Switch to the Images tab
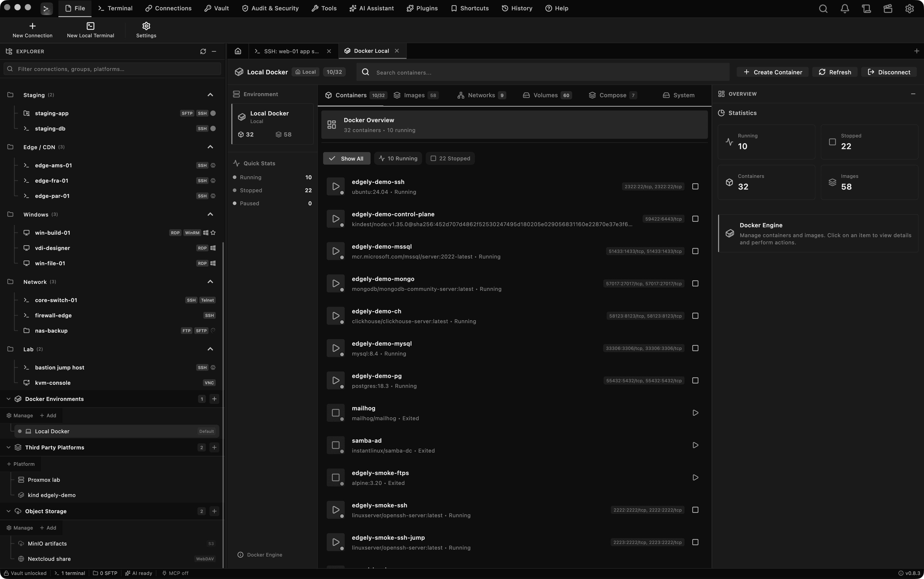Screen dimensions: 924x579 416,95
